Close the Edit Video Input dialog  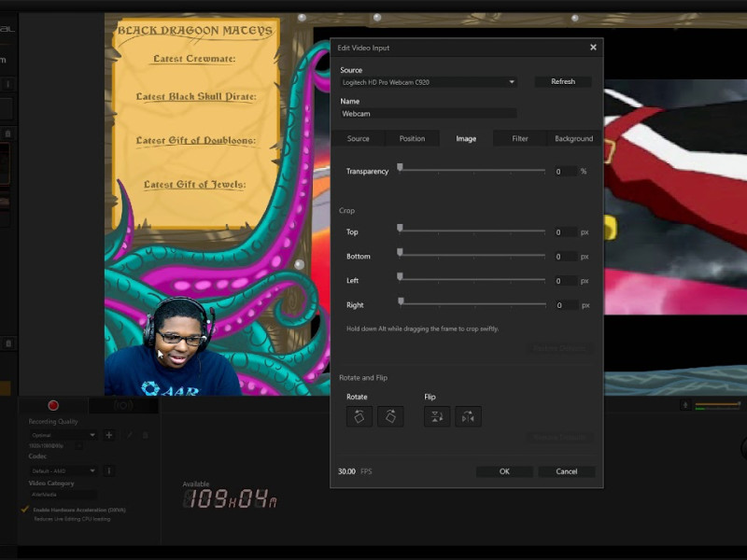[x=593, y=48]
